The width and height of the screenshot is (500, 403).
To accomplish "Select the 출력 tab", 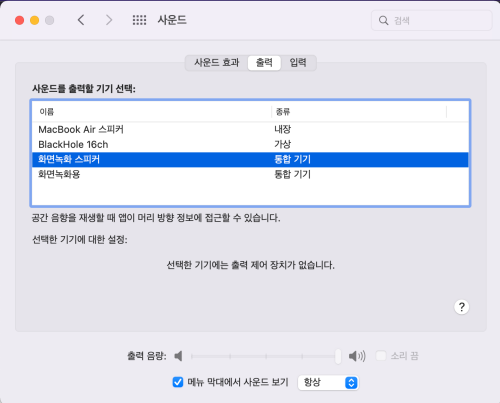I will pyautogui.click(x=264, y=62).
